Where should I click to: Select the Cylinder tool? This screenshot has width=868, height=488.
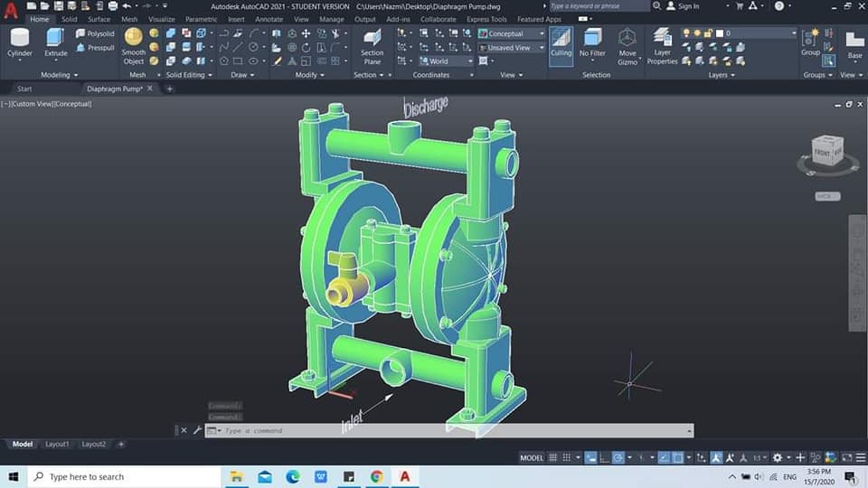coord(19,43)
